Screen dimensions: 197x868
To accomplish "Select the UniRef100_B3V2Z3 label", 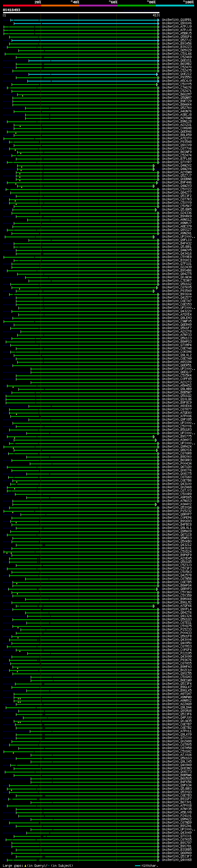I will pos(176,47).
